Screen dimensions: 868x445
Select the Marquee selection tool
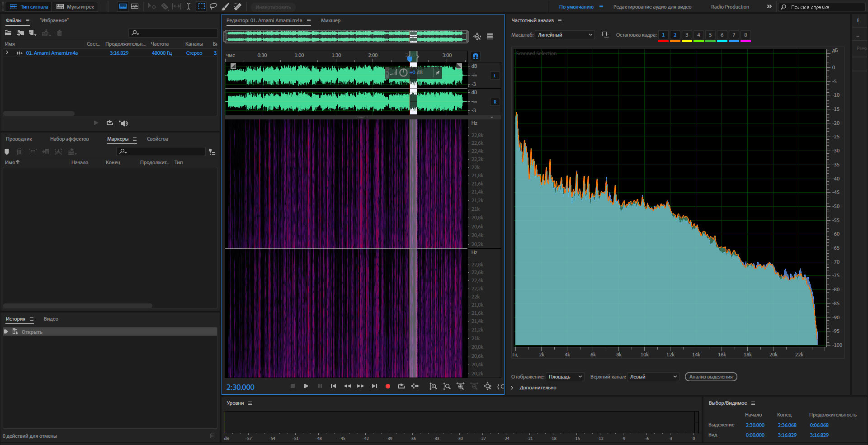click(202, 6)
